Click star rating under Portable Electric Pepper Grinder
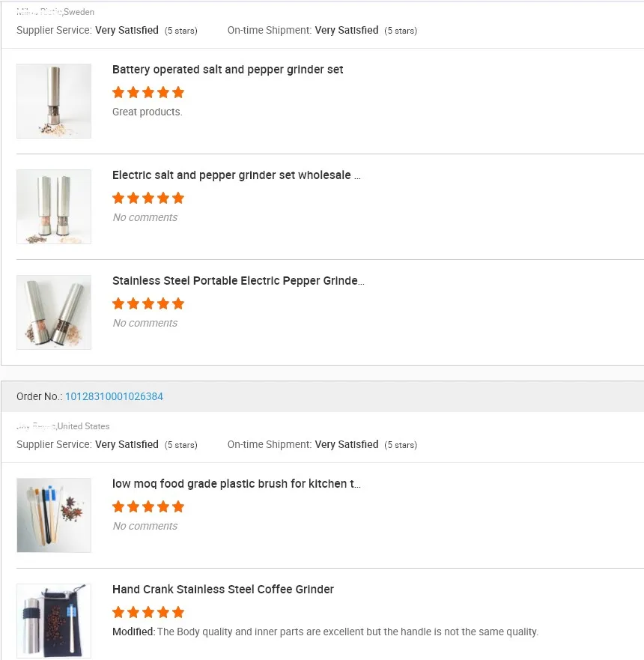Viewport: 644px width, 660px height. coord(148,304)
